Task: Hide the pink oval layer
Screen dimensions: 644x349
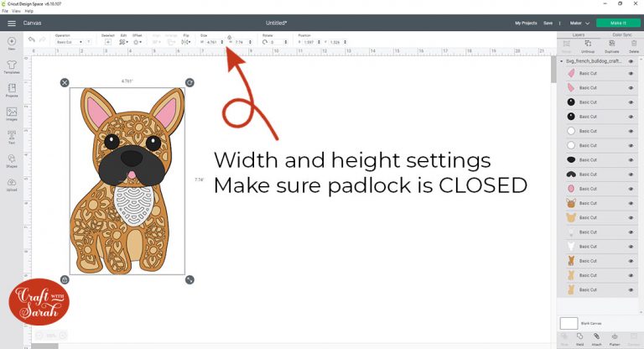Action: pos(631,189)
